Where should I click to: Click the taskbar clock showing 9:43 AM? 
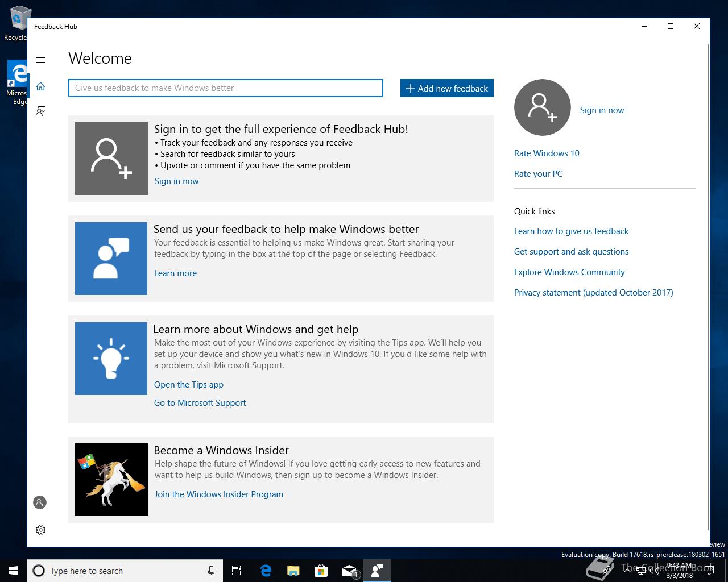point(680,571)
